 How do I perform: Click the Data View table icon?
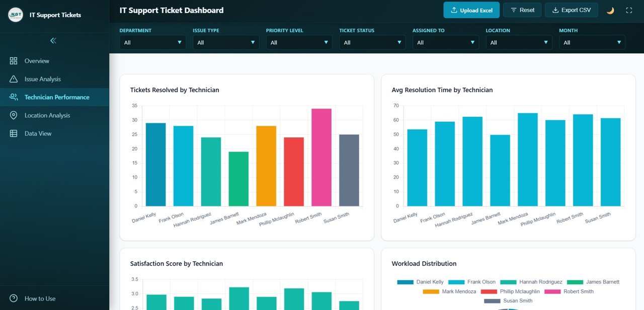click(14, 133)
